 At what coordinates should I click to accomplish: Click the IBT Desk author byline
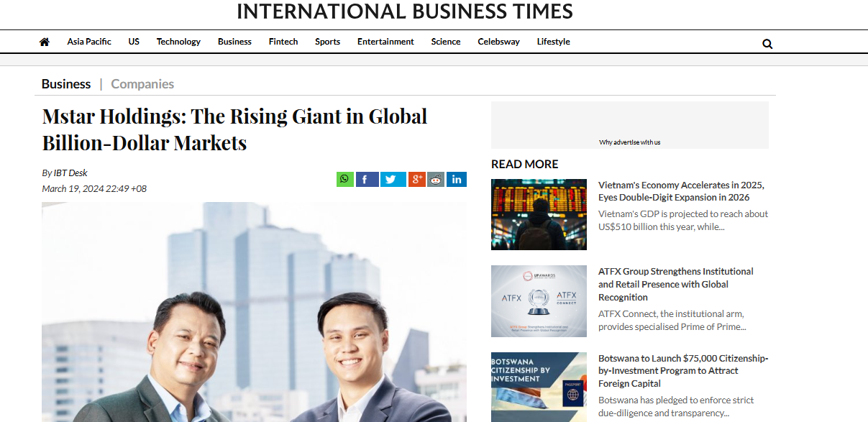point(70,173)
